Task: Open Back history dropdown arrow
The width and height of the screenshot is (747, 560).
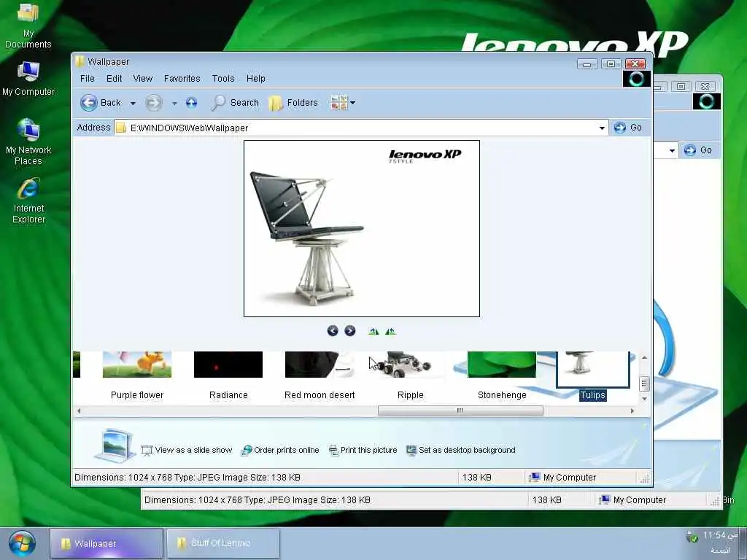Action: point(133,103)
